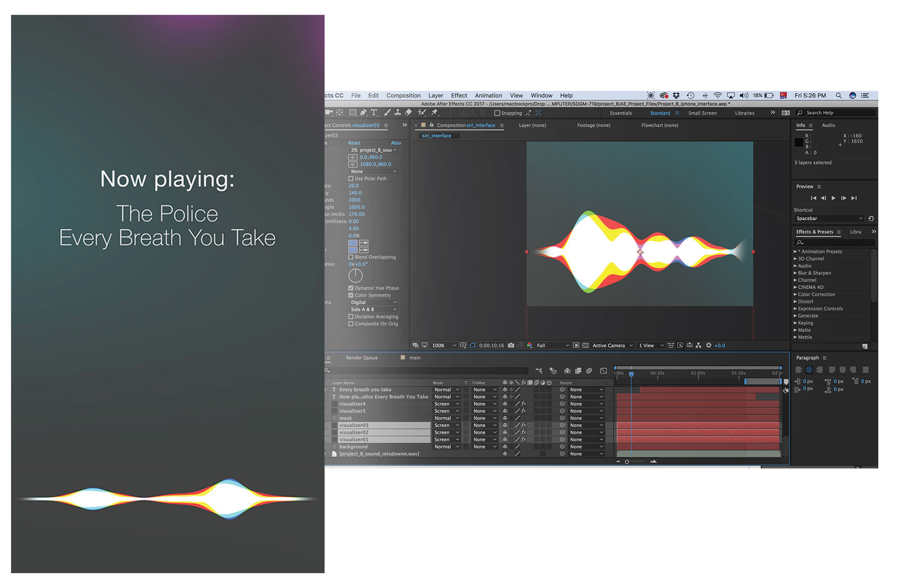Screen dimensions: 918x588
Task: Select the Eraser tool
Action: coord(408,113)
